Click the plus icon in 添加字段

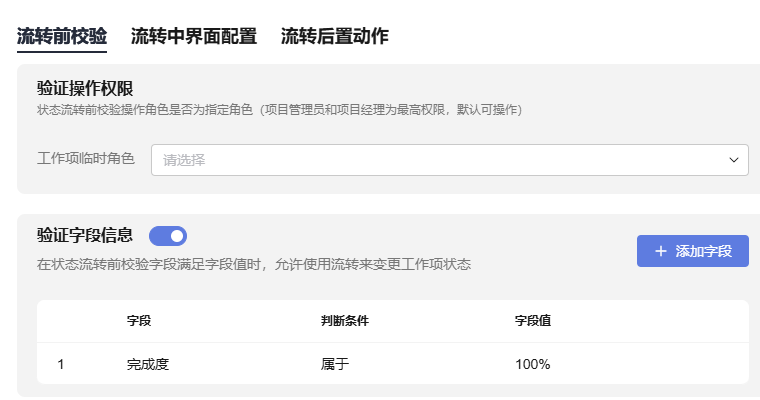(x=661, y=251)
